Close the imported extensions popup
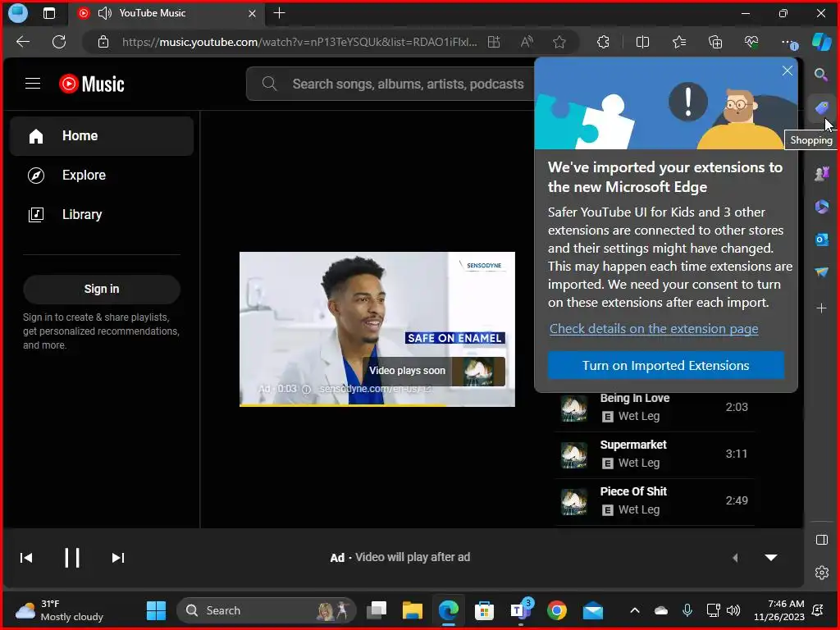This screenshot has height=630, width=840. point(787,71)
